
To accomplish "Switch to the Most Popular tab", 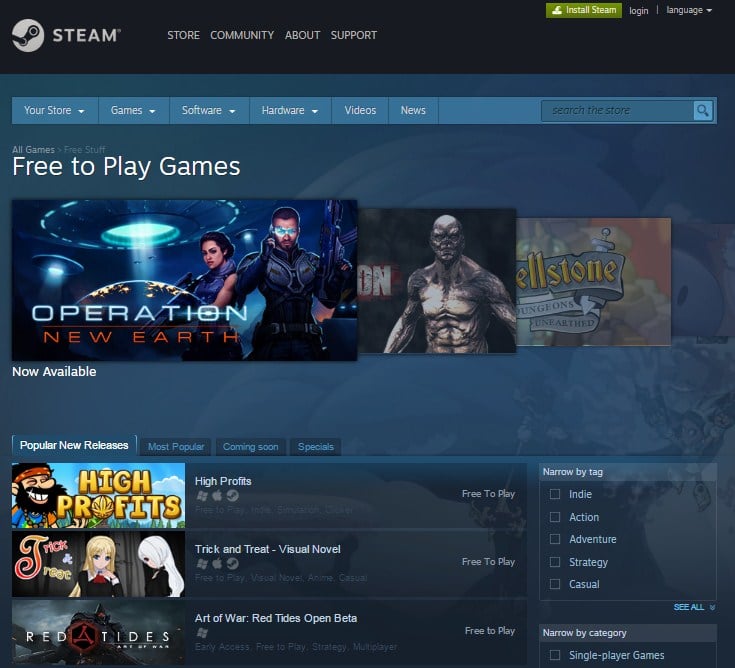I will click(x=176, y=447).
